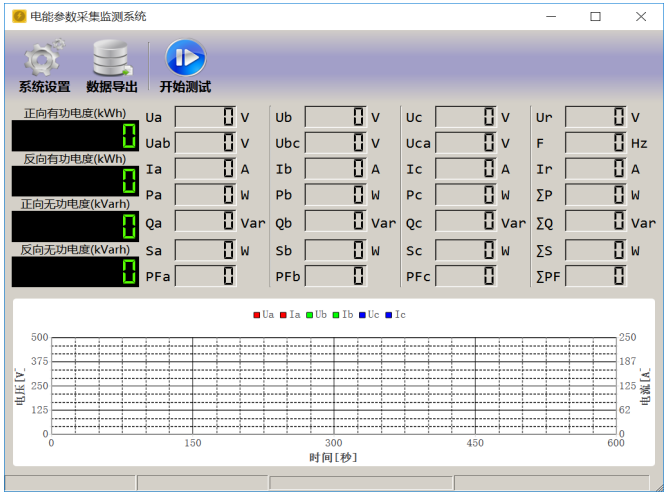Select green Ib legend marker

tap(336, 315)
